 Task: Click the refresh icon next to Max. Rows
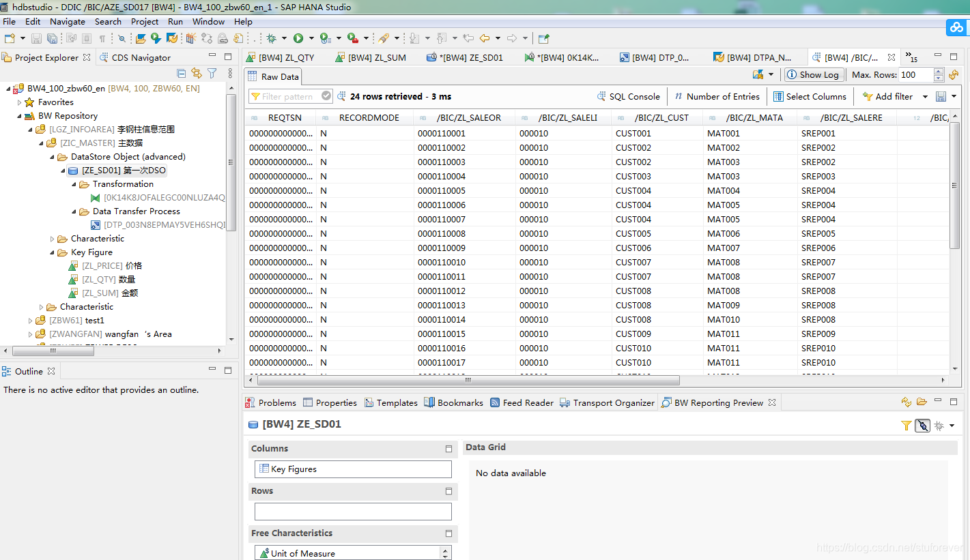pyautogui.click(x=954, y=74)
